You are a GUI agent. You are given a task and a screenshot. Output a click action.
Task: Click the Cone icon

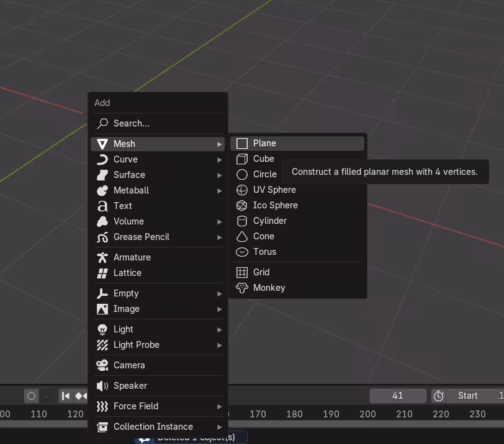241,237
